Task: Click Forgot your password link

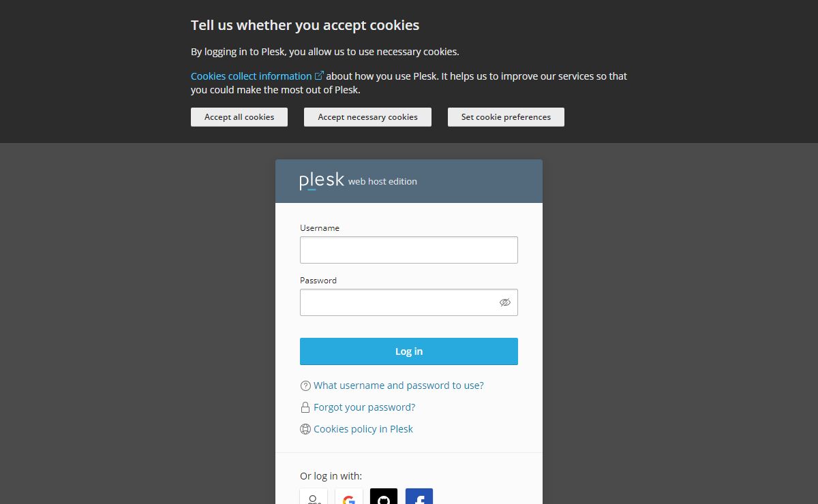Action: (364, 407)
